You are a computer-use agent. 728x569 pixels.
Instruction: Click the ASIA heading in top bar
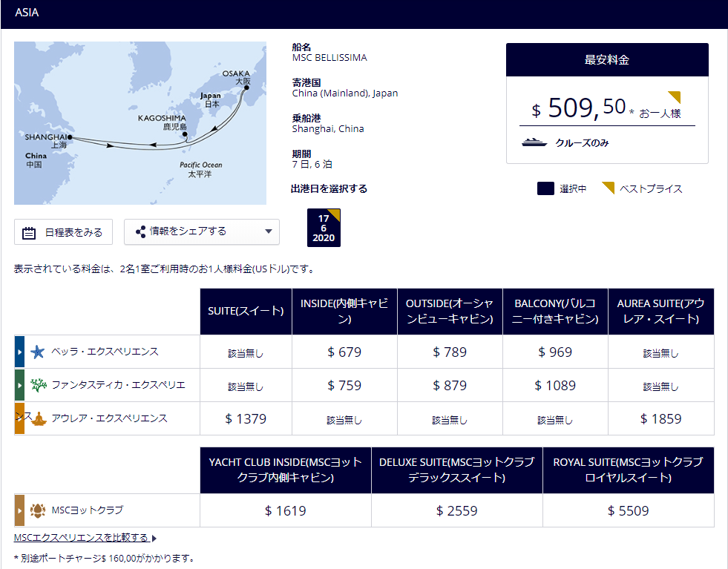click(x=27, y=13)
